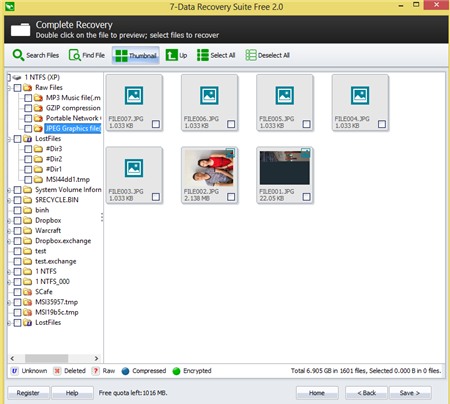Viewport: 450px width, 404px height.
Task: Expand the Dropbox.exchange tree node
Action: [9, 241]
